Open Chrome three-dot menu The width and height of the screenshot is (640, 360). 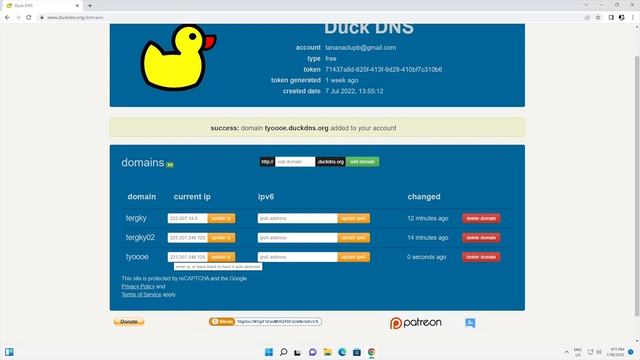click(x=633, y=18)
